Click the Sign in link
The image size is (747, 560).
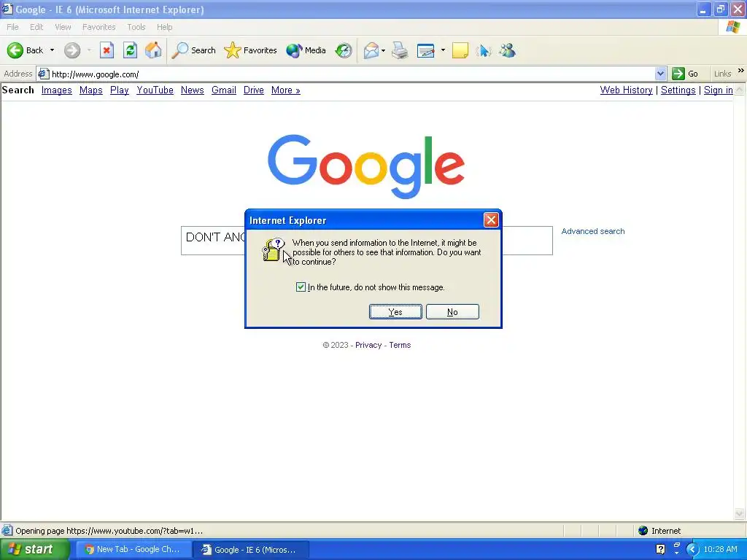pyautogui.click(x=719, y=90)
